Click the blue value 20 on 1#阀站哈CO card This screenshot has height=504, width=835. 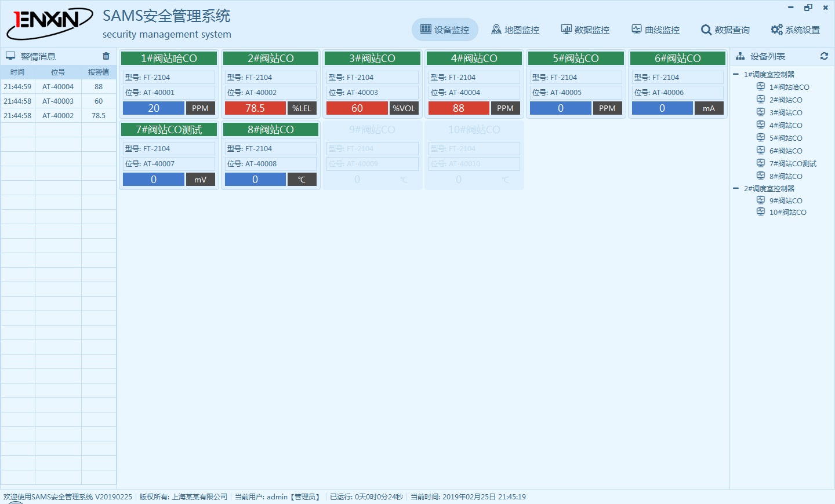(154, 108)
